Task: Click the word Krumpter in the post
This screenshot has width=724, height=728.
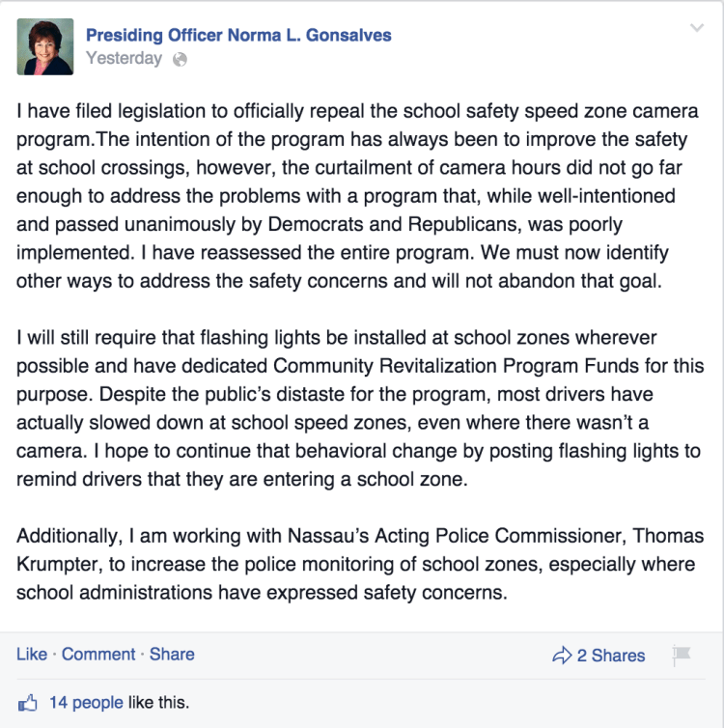Action: (x=60, y=565)
